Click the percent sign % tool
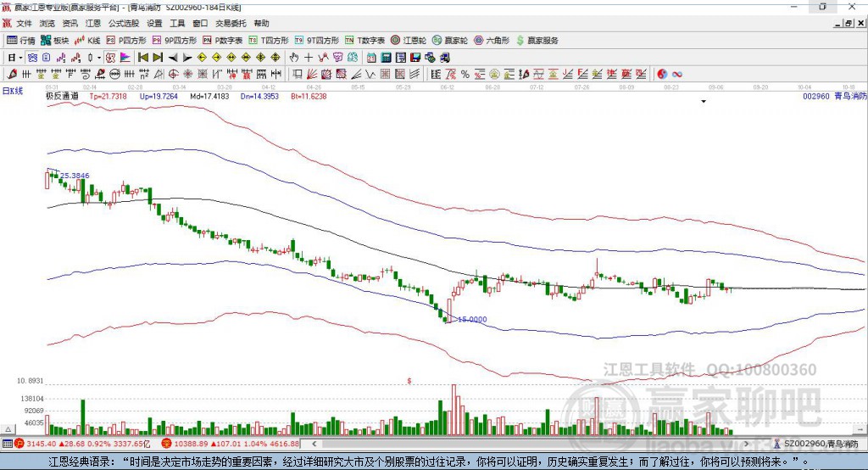This screenshot has height=470, width=868. [x=465, y=74]
